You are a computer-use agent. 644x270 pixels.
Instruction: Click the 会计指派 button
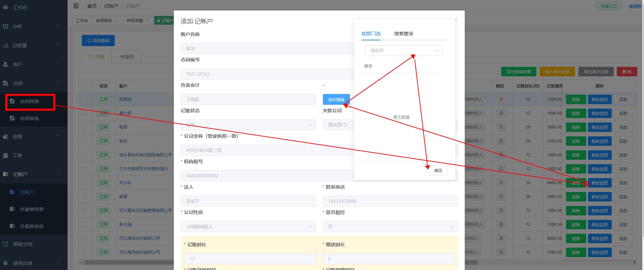pyautogui.click(x=336, y=99)
